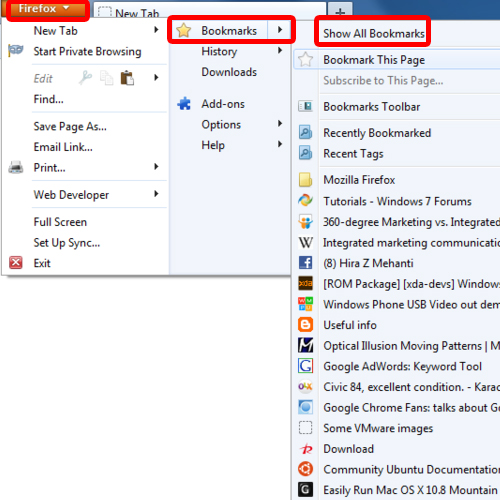Click the Mozilla Firefox folder icon
The width and height of the screenshot is (500, 500).
click(305, 180)
